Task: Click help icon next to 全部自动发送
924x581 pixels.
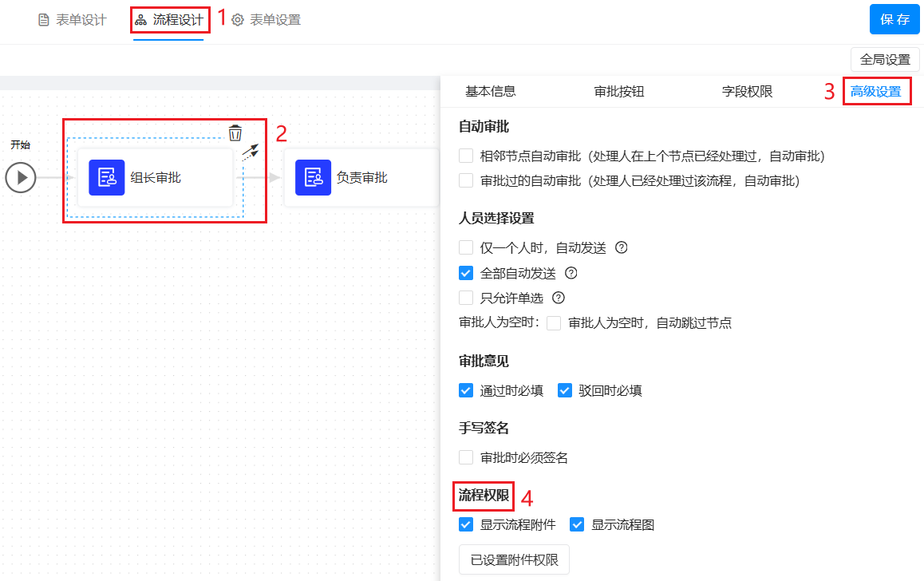Action: [571, 273]
